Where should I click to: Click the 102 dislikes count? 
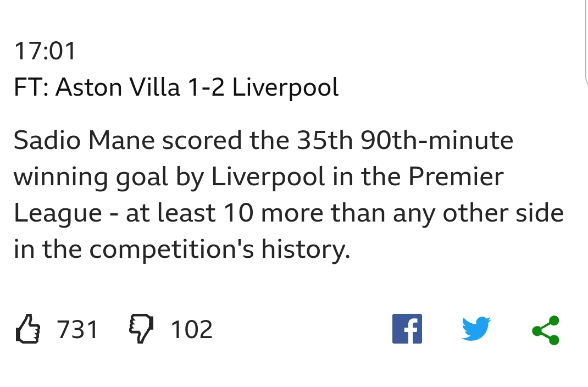coord(192,330)
